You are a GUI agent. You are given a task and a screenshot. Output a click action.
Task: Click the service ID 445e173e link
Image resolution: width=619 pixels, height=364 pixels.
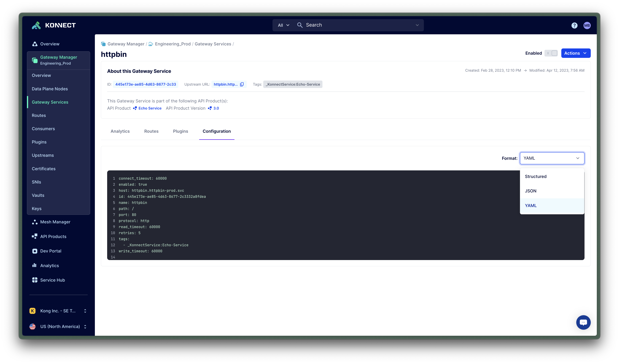(145, 84)
